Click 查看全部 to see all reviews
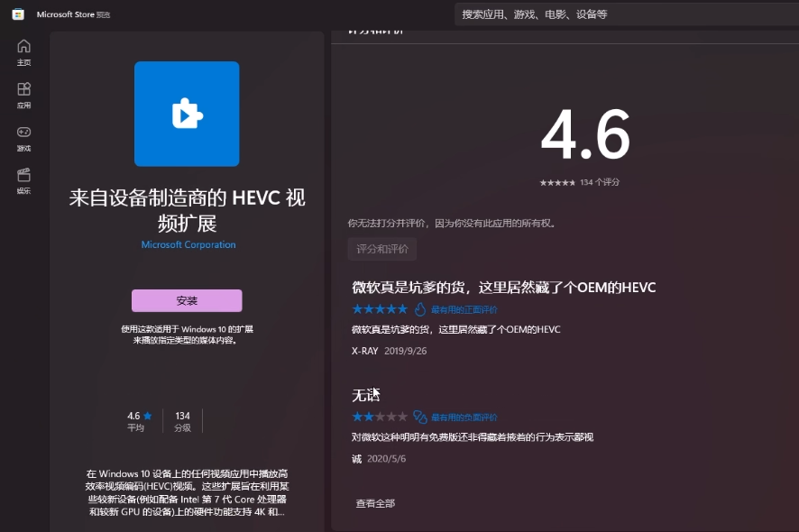This screenshot has width=799, height=532. coord(375,503)
